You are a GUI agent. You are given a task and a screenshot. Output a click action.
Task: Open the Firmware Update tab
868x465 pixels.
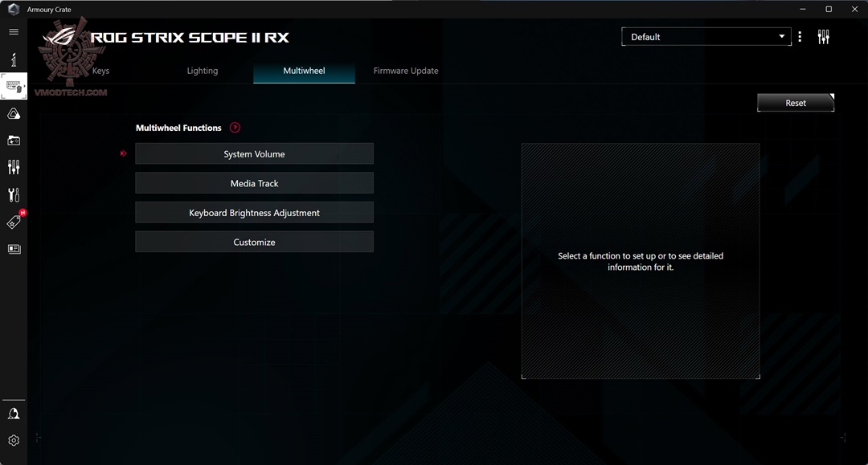pos(406,71)
